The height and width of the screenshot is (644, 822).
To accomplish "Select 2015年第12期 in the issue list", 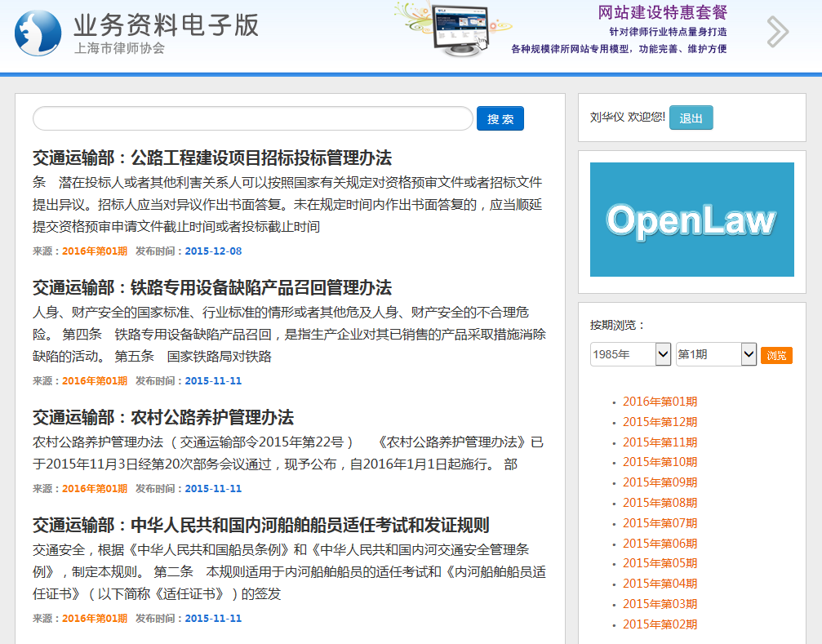I will (660, 422).
